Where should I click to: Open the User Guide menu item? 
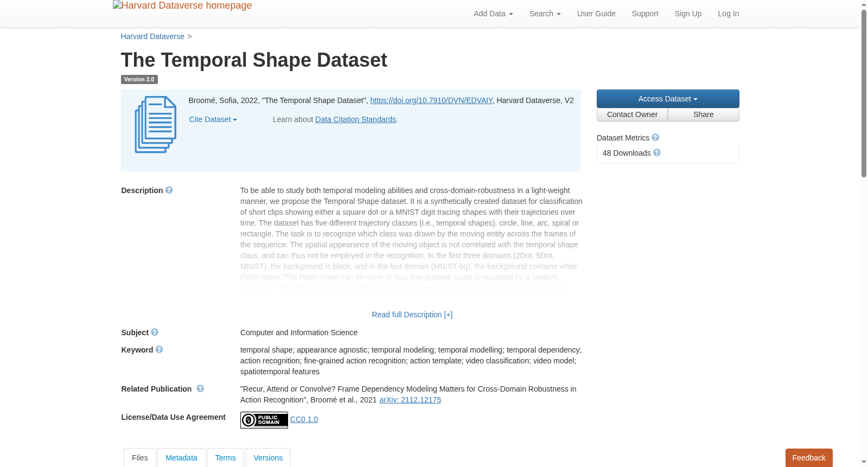596,14
